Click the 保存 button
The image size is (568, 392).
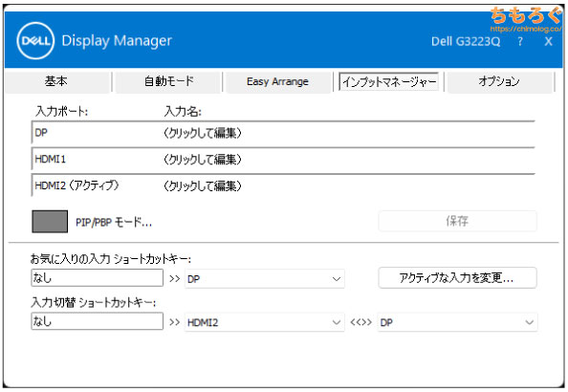click(457, 221)
